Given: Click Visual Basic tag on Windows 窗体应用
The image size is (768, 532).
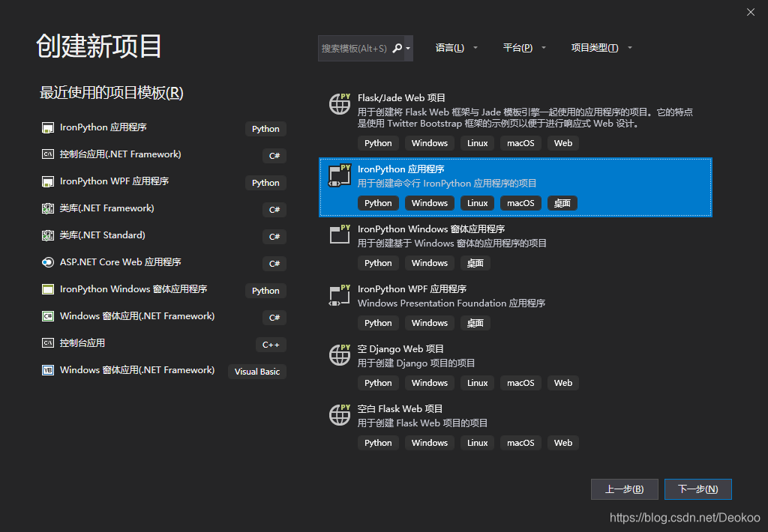Looking at the screenshot, I should (257, 372).
